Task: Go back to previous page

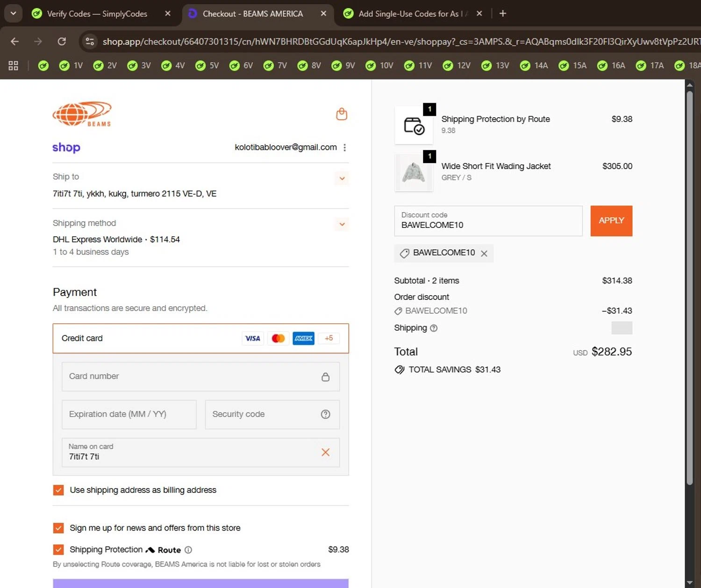Action: point(14,42)
